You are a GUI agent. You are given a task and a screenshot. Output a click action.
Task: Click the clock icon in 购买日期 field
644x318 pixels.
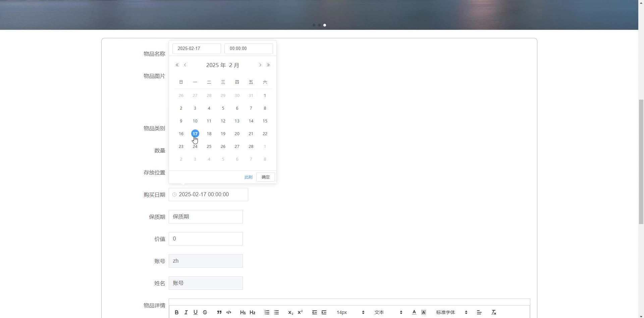pos(174,195)
